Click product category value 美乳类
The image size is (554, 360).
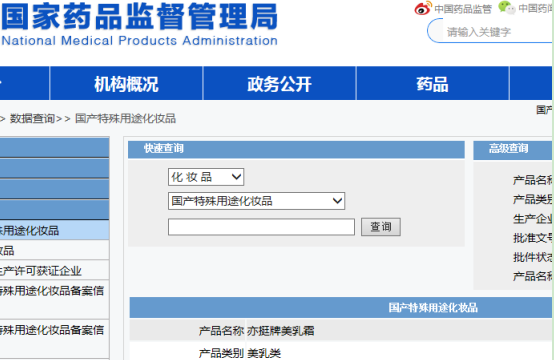tap(264, 353)
